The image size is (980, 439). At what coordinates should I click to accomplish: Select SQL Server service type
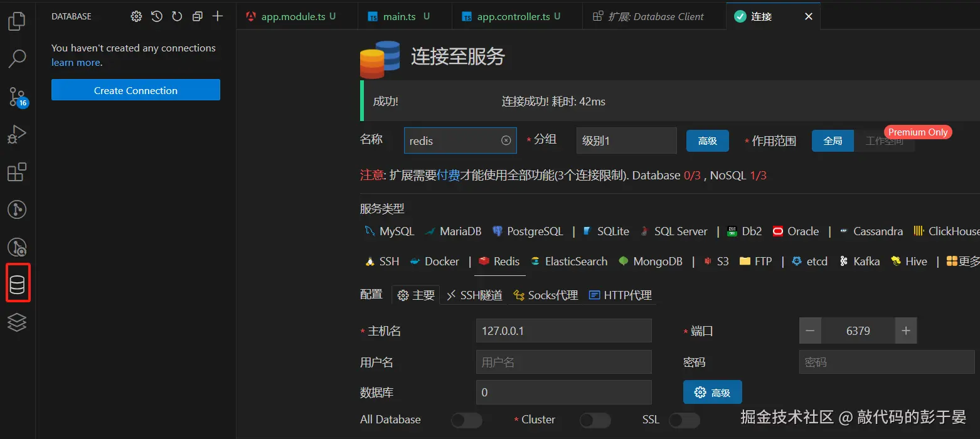[x=673, y=231]
